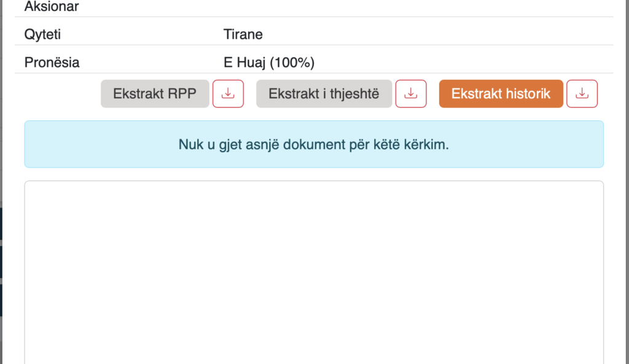Image resolution: width=629 pixels, height=364 pixels.
Task: Click the Qyteti field label
Action: pyautogui.click(x=42, y=34)
